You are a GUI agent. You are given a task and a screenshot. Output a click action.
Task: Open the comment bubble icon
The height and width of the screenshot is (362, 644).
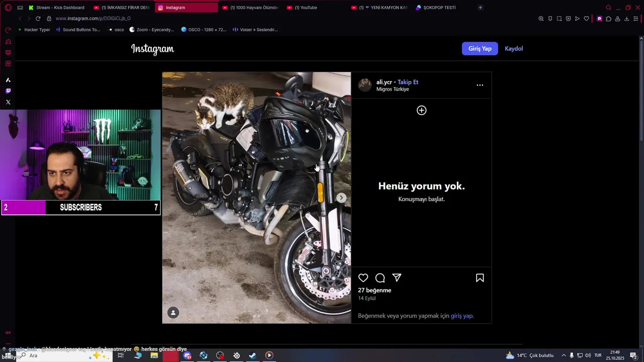click(380, 278)
